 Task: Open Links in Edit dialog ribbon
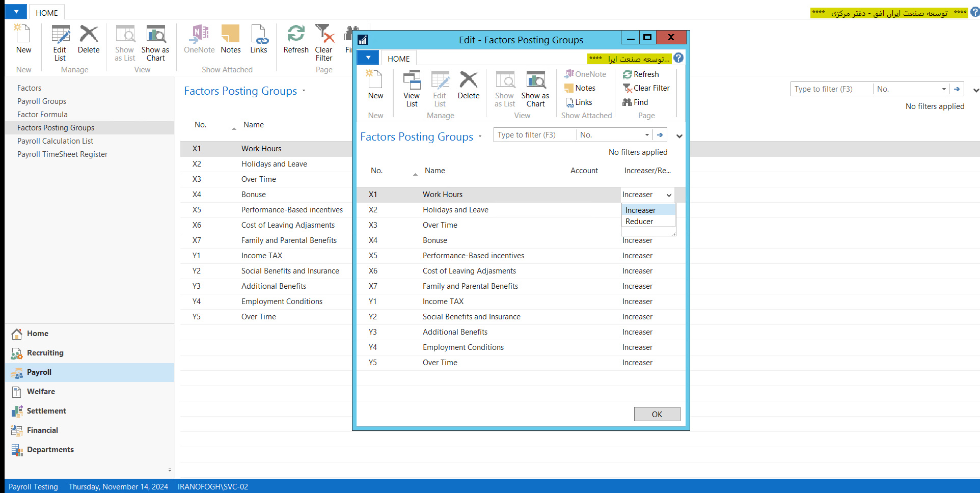click(579, 102)
